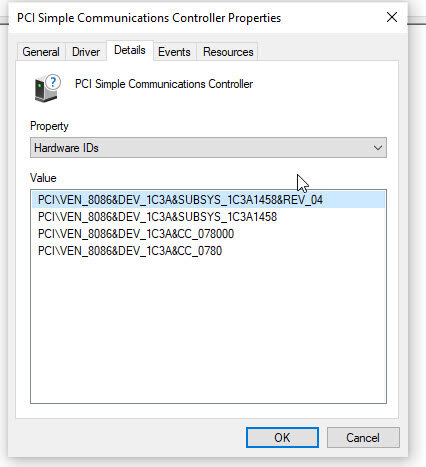Open the Hardware IDs property combo box
The height and width of the screenshot is (467, 426).
coord(208,147)
